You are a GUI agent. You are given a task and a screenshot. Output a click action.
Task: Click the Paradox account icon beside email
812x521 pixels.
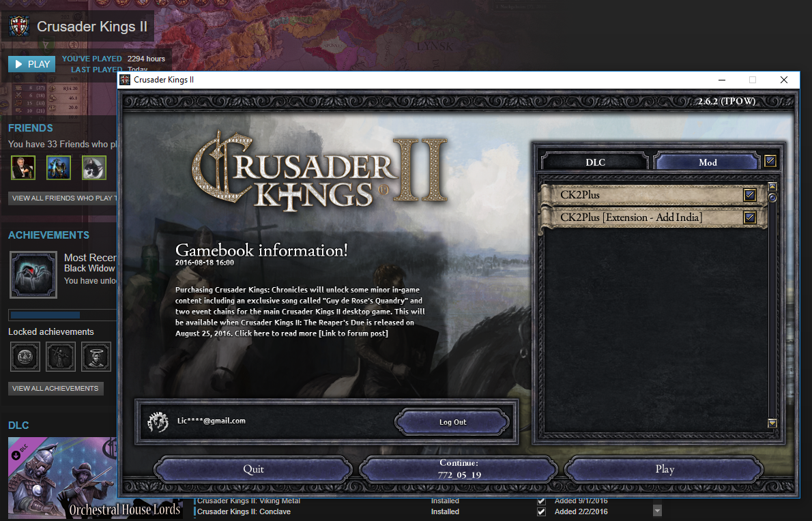158,423
